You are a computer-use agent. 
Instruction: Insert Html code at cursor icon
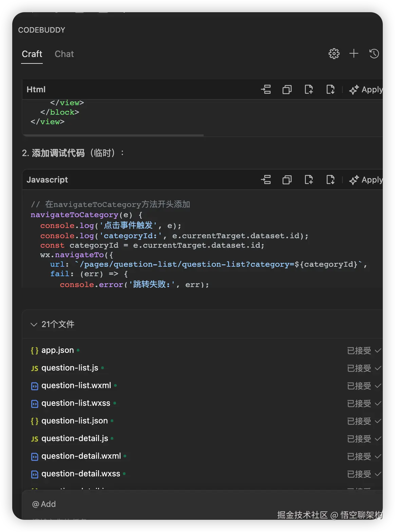(x=266, y=90)
